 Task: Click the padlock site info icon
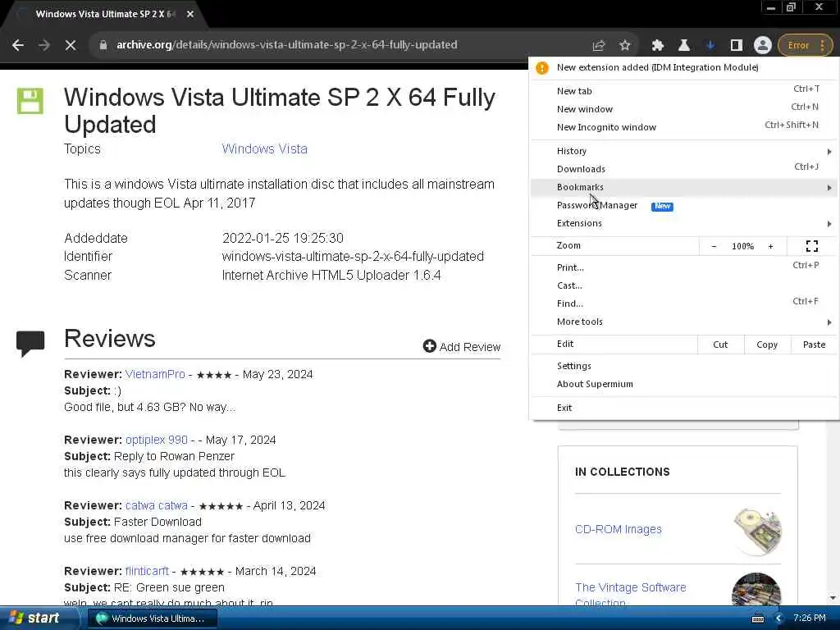point(103,45)
